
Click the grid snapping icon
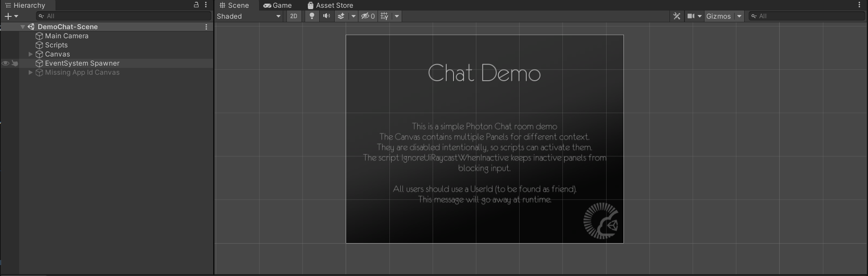[x=385, y=16]
